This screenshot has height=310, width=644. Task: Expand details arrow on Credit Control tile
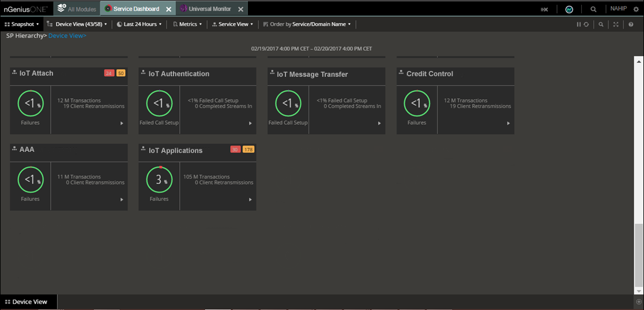pyautogui.click(x=508, y=123)
